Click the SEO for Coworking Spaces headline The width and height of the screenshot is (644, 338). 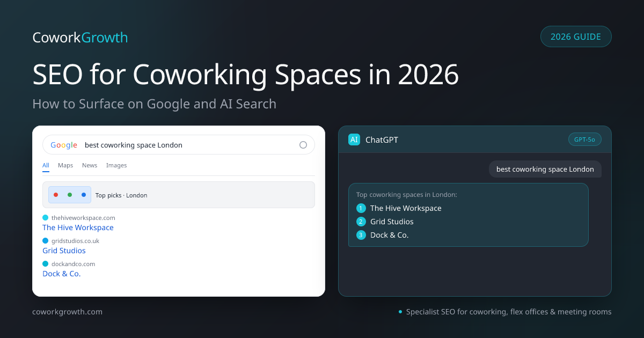coord(246,75)
